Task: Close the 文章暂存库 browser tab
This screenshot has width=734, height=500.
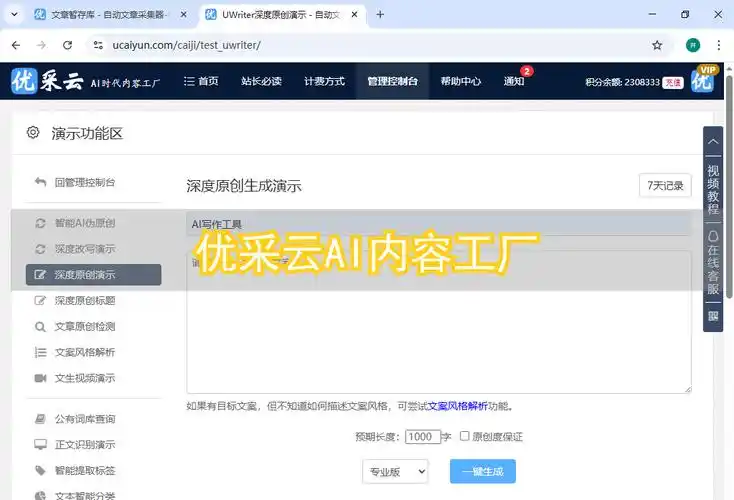Action: pos(184,15)
